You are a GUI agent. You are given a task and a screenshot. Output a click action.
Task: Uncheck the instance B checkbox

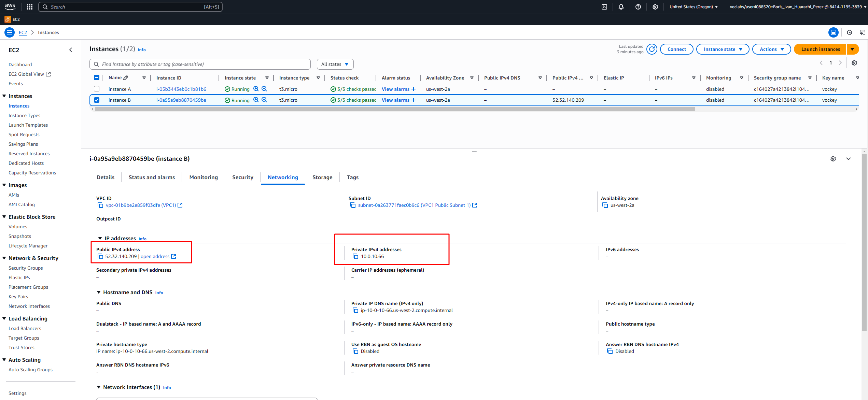[97, 100]
